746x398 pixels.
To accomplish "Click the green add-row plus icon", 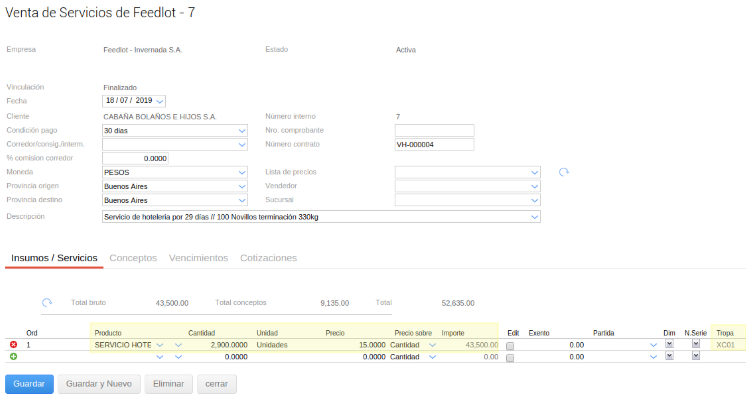I will coord(13,357).
